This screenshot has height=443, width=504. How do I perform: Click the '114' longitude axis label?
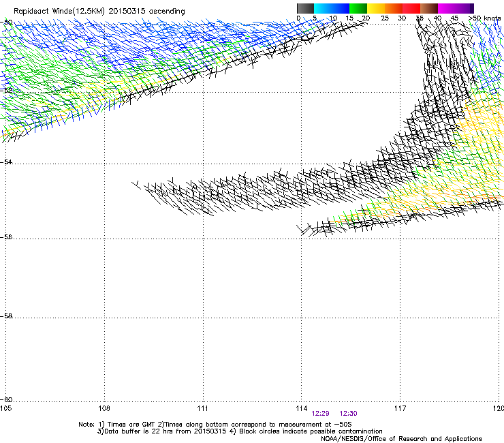point(302,408)
